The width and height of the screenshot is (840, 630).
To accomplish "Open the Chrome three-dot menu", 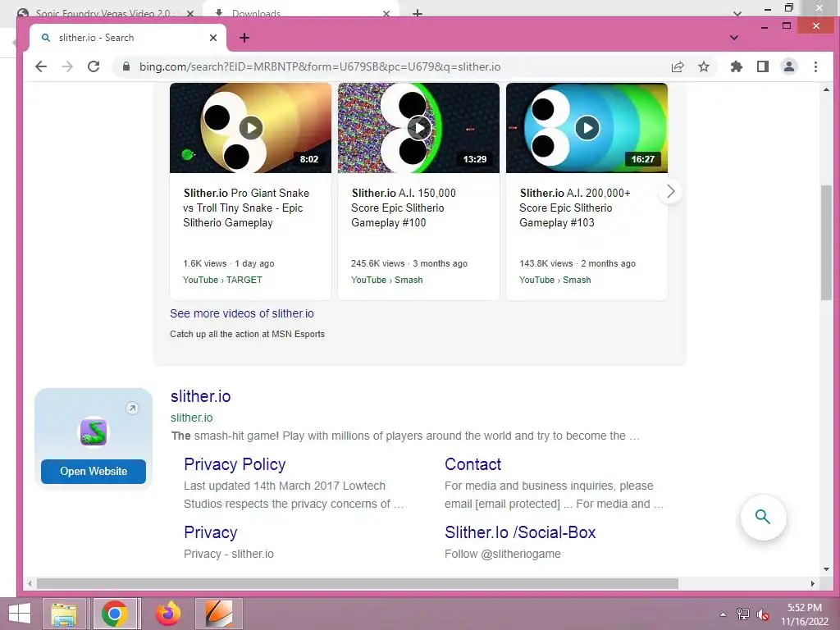I will pos(815,66).
